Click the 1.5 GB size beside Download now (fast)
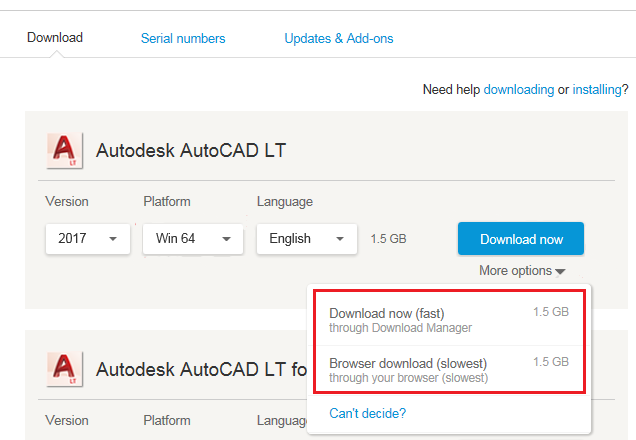The height and width of the screenshot is (440, 636). click(551, 312)
